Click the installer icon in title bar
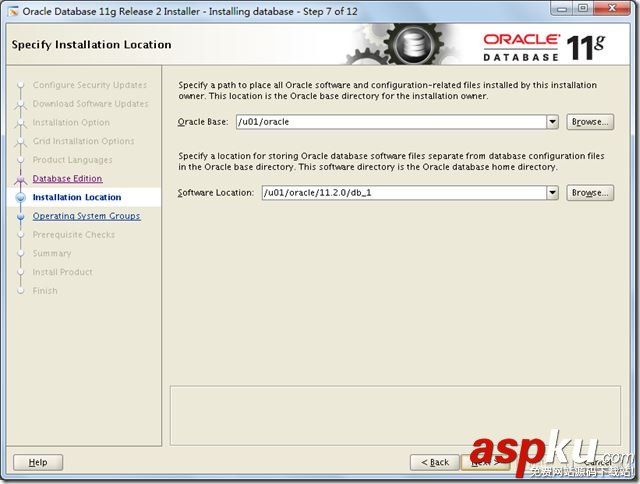This screenshot has width=640, height=484. (13, 11)
